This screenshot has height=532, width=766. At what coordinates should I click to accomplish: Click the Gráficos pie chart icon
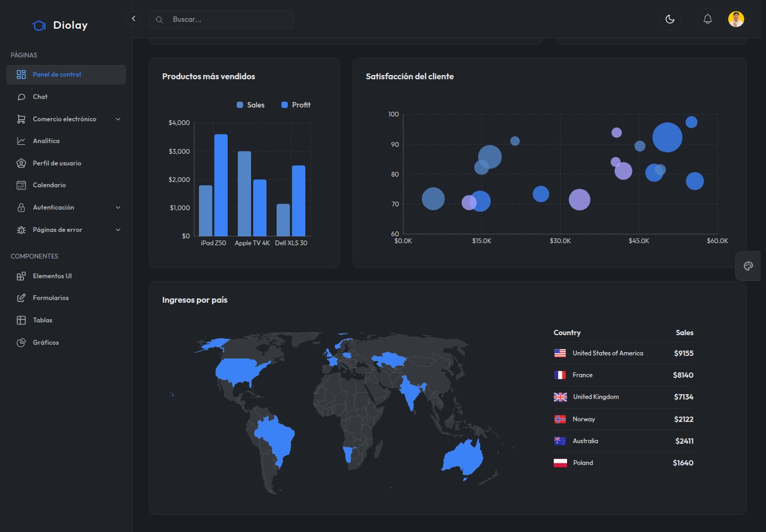pyautogui.click(x=21, y=343)
